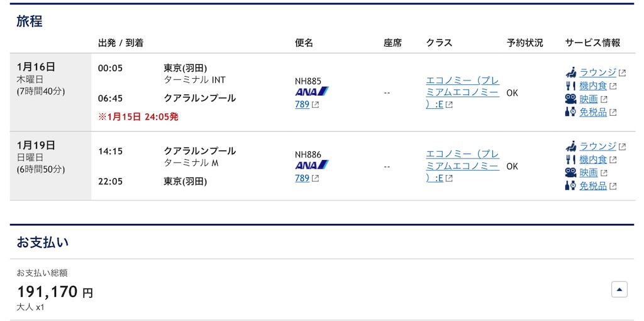Click external-link icon beside NH885 lounge
The image size is (644, 321).
coord(622,73)
